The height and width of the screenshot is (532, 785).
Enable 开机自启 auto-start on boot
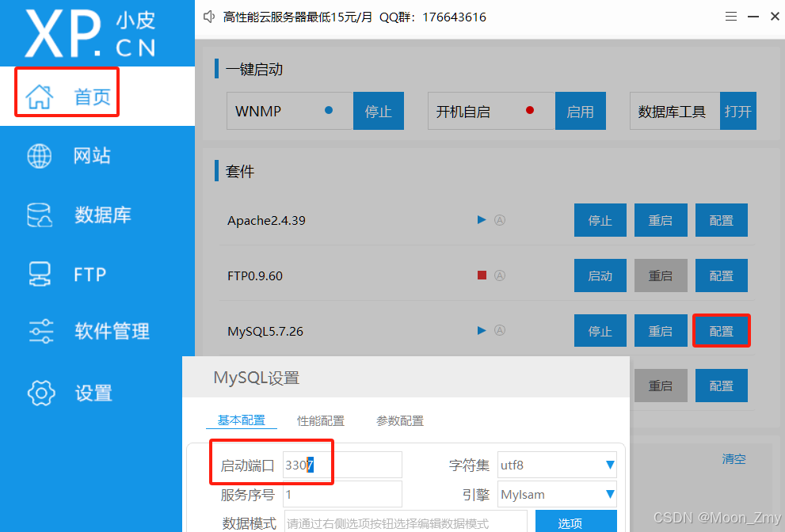581,111
